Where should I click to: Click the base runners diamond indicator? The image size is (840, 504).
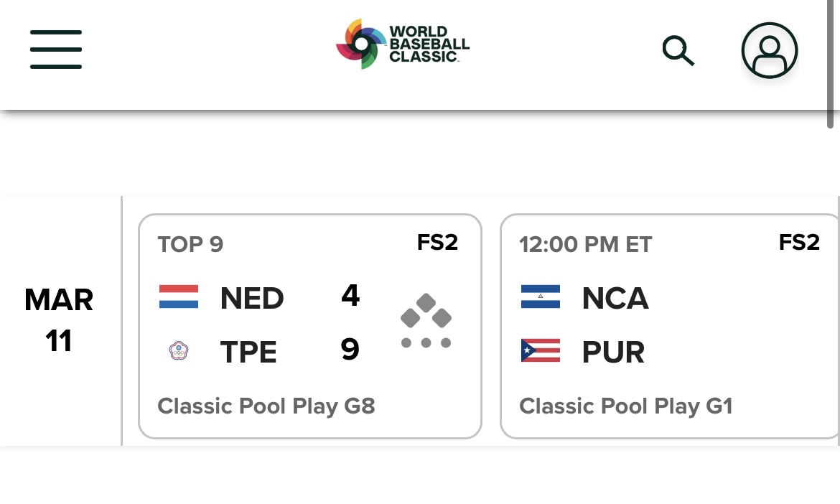tap(426, 310)
